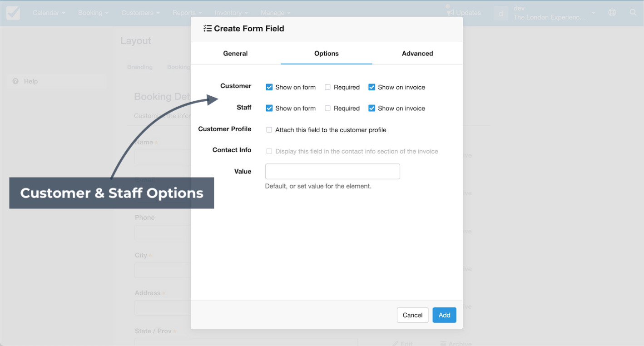Click the dev user avatar icon
644x346 pixels.
click(x=500, y=13)
